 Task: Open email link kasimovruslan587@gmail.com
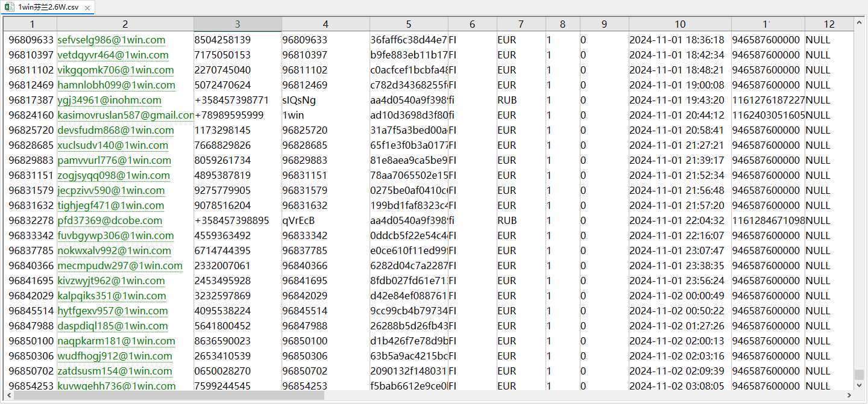coord(125,115)
